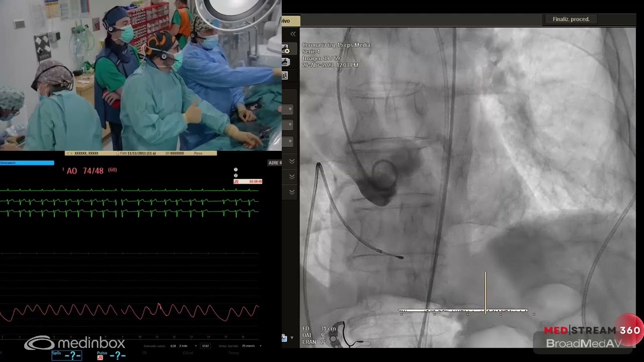Click the red alarm icon under Pulso

(100, 357)
